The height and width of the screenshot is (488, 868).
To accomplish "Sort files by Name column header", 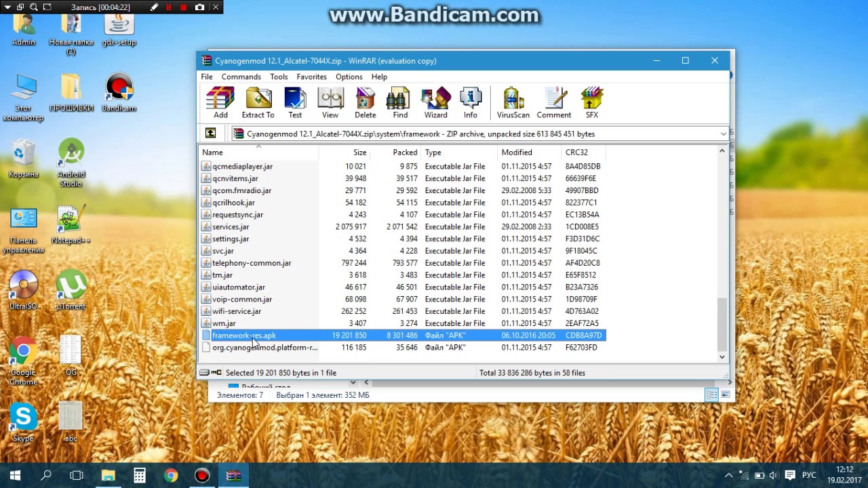I will pos(258,152).
